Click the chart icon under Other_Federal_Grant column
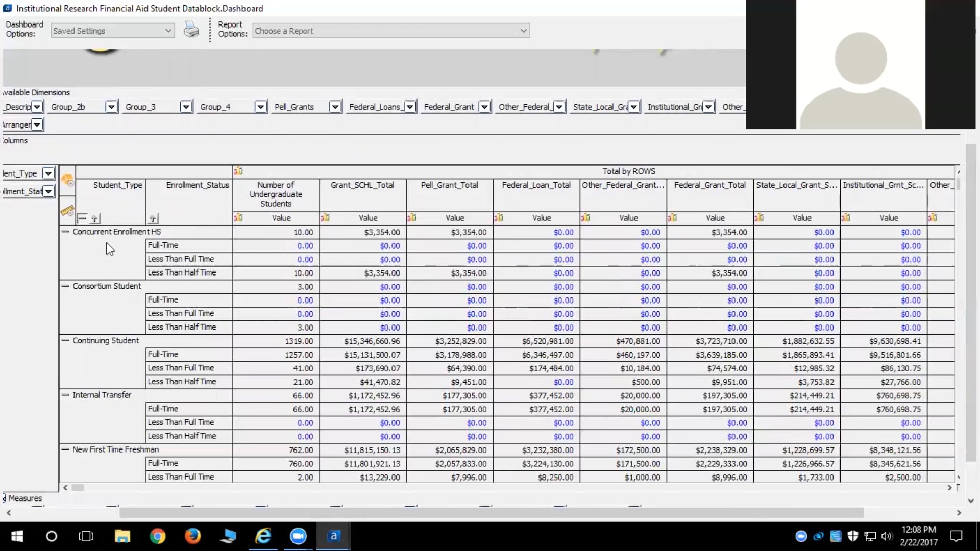This screenshot has width=980, height=551. coord(585,218)
